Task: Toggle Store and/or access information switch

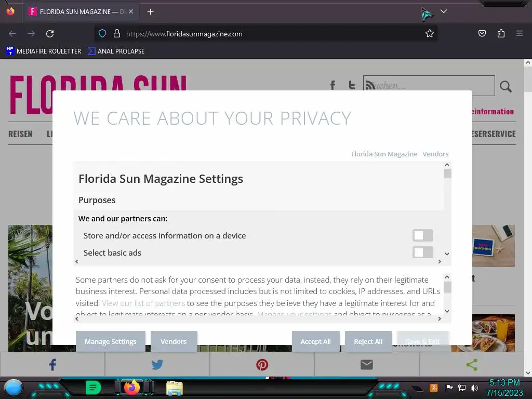Action: tap(423, 235)
